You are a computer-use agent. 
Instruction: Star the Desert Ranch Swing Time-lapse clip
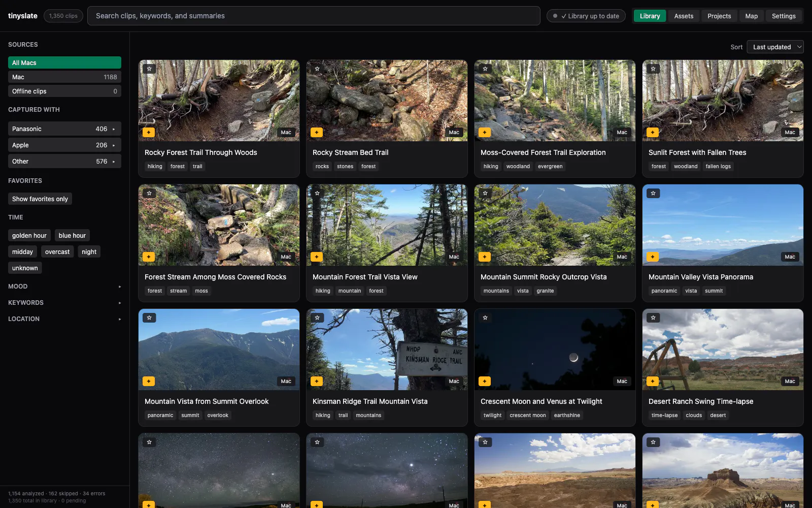pyautogui.click(x=653, y=317)
